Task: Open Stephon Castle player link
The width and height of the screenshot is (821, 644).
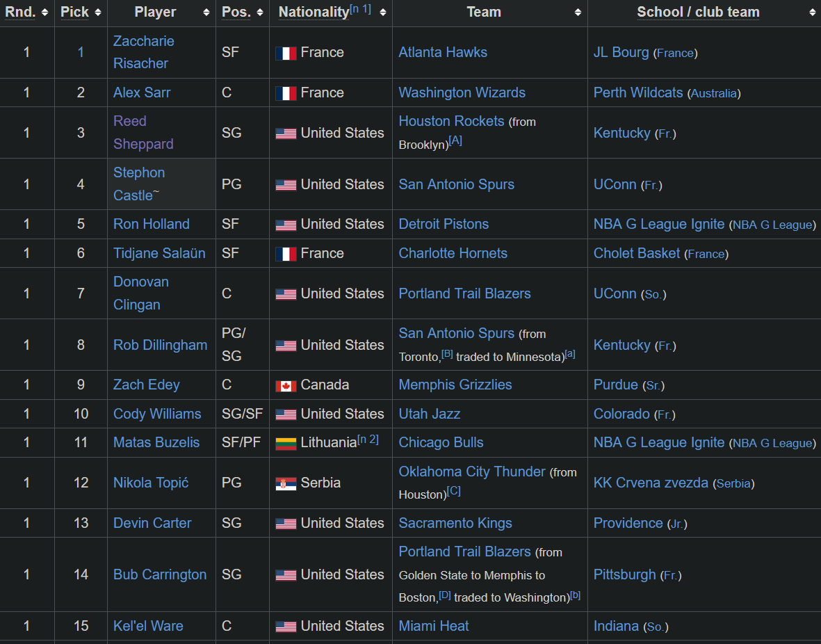Action: [139, 184]
